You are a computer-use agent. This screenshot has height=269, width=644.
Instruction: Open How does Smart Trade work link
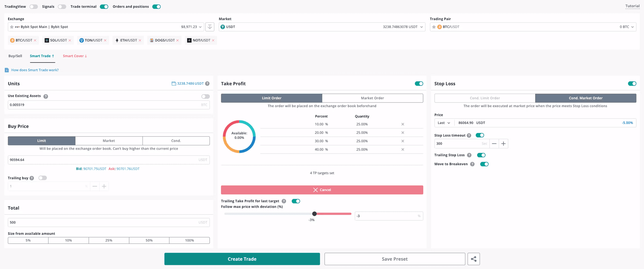35,70
